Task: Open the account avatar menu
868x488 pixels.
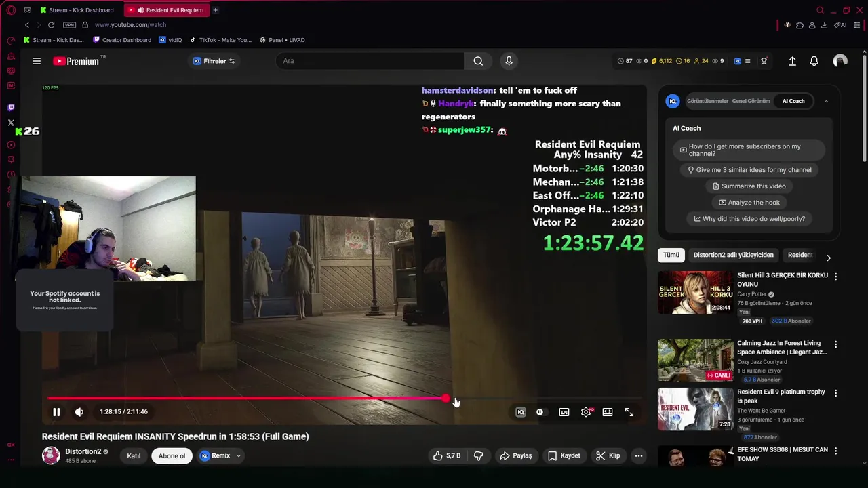Action: tap(840, 61)
